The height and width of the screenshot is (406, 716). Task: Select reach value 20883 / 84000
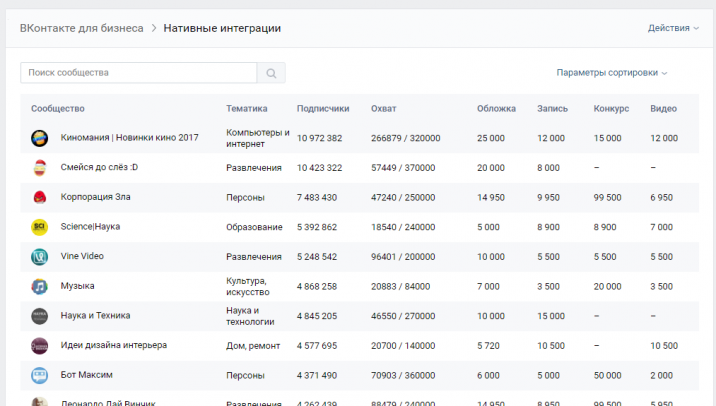pos(400,287)
